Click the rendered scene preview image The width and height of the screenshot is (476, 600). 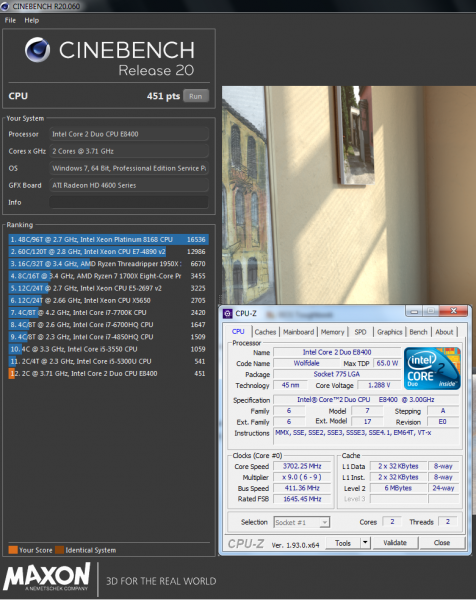click(x=349, y=195)
